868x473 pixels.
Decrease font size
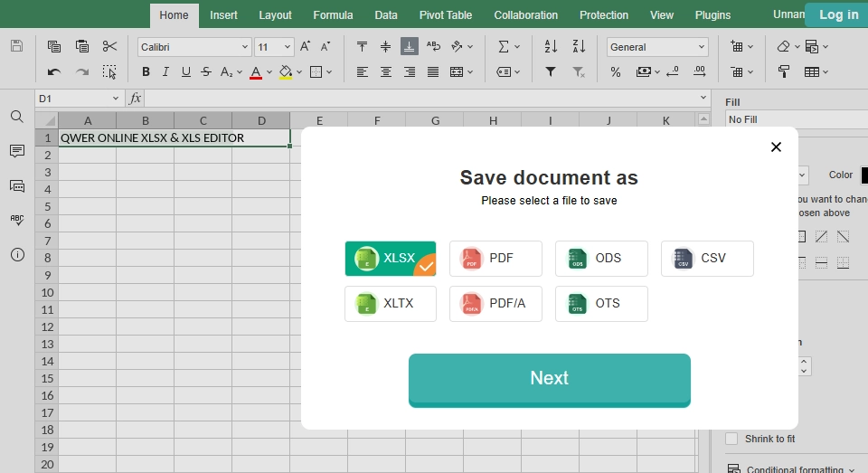pyautogui.click(x=325, y=46)
